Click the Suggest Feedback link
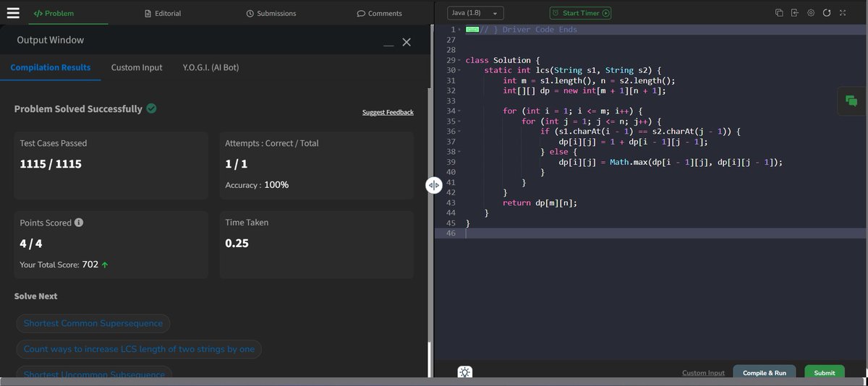Image resolution: width=868 pixels, height=386 pixels. pos(388,112)
